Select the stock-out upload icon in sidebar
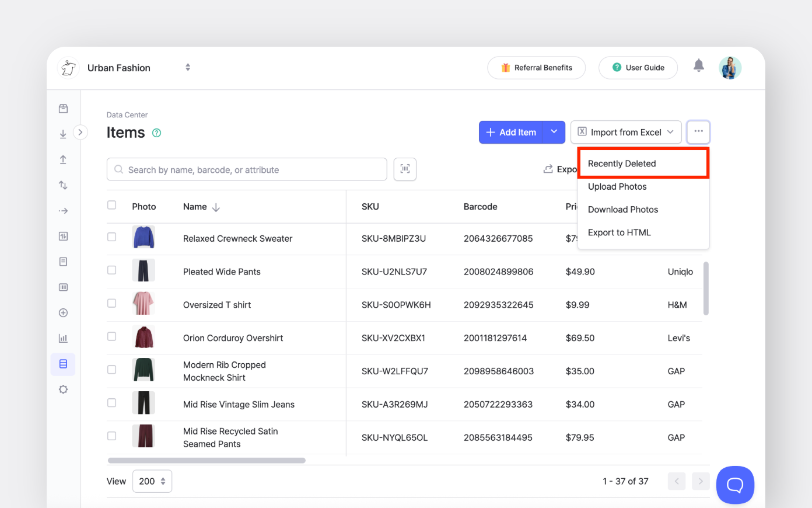 coord(63,159)
